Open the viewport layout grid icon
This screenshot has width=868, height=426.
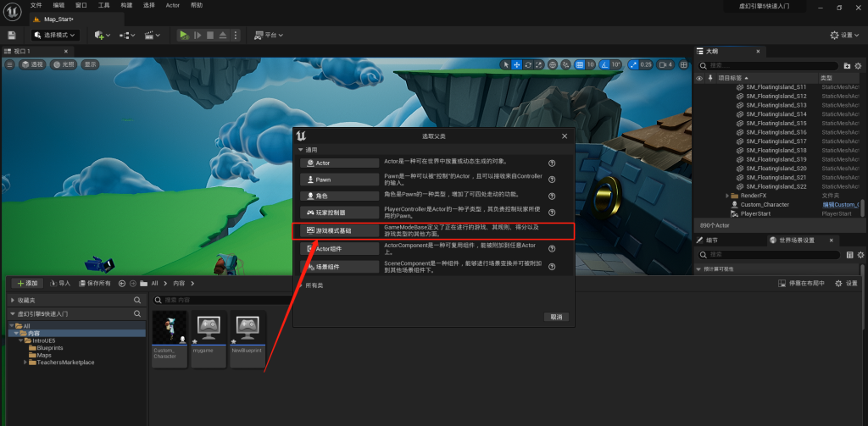[x=684, y=64]
